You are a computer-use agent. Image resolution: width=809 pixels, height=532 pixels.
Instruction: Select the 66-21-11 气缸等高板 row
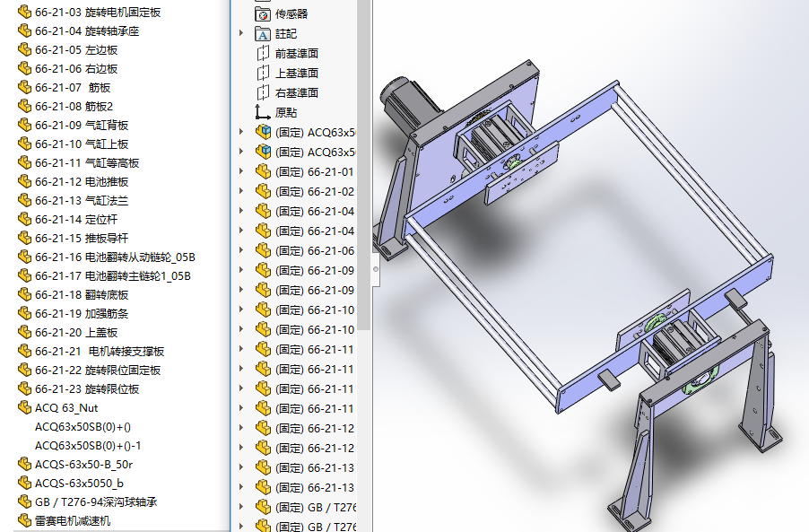click(78, 163)
